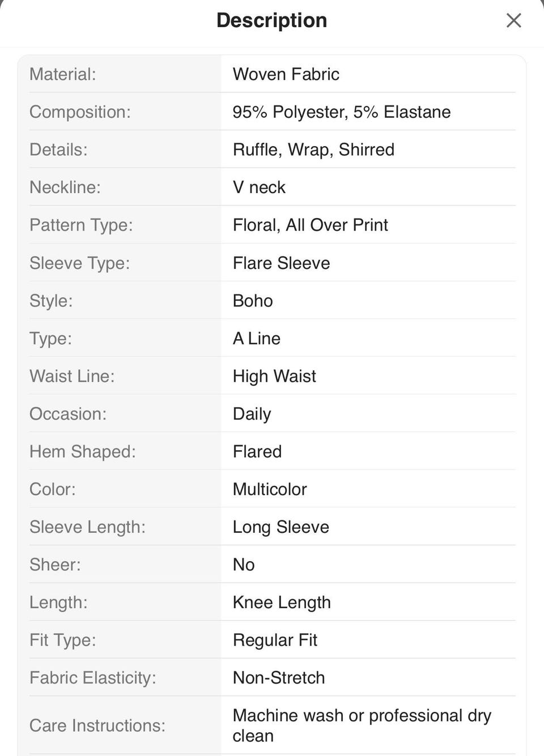Tap the Long Sleeve value
The height and width of the screenshot is (756, 544).
tap(280, 527)
